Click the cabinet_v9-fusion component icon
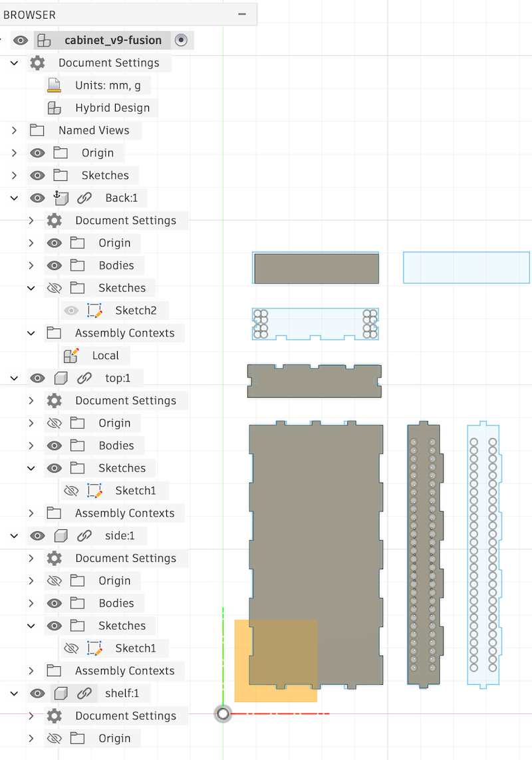This screenshot has width=532, height=760. pyautogui.click(x=44, y=40)
